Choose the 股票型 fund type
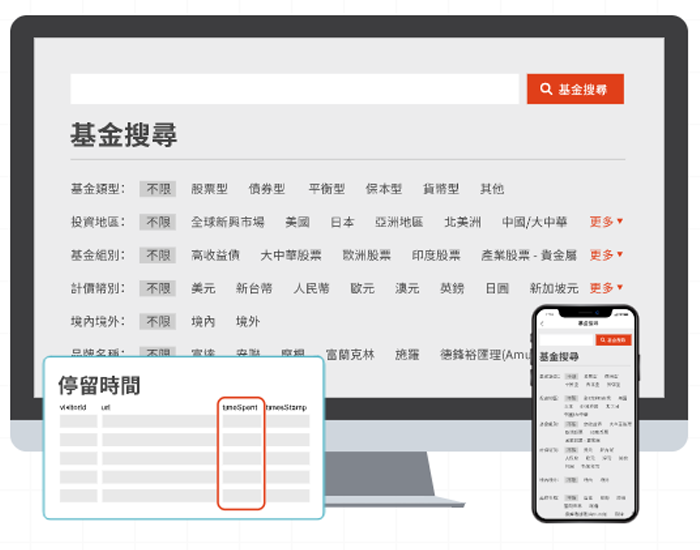 point(209,188)
